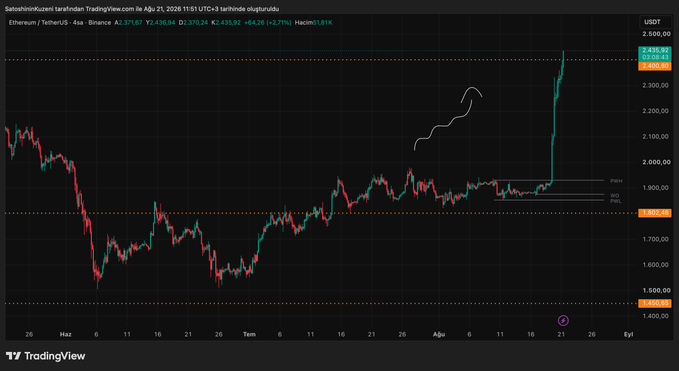Screen dimensions: 679x371
Task: Click the low value D 2.370,24
Action: coord(193,23)
